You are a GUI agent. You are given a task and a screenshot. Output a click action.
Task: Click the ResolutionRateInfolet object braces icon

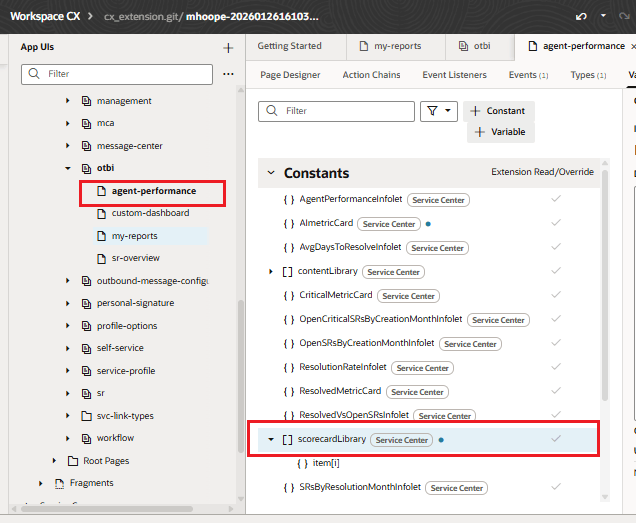(x=289, y=368)
